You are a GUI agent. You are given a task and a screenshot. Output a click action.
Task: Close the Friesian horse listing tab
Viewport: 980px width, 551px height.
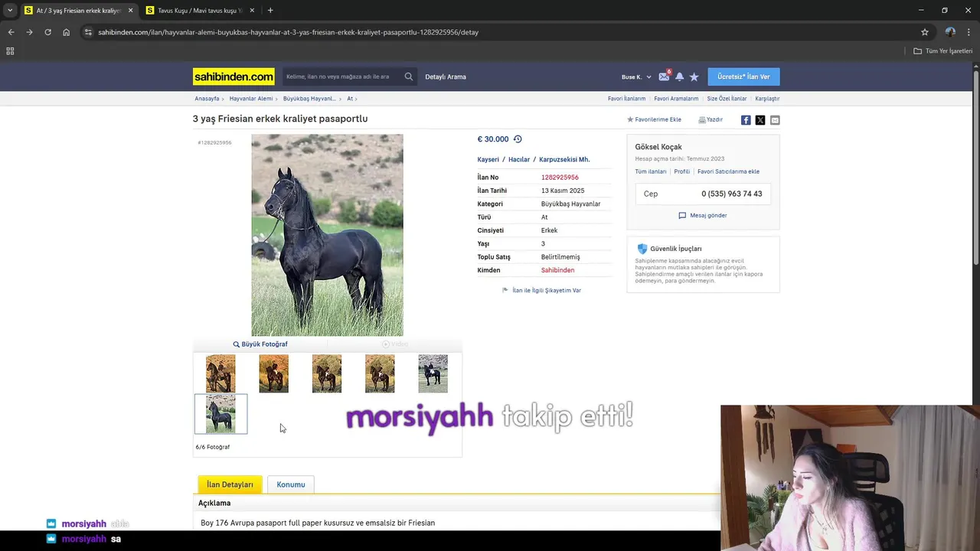(130, 11)
